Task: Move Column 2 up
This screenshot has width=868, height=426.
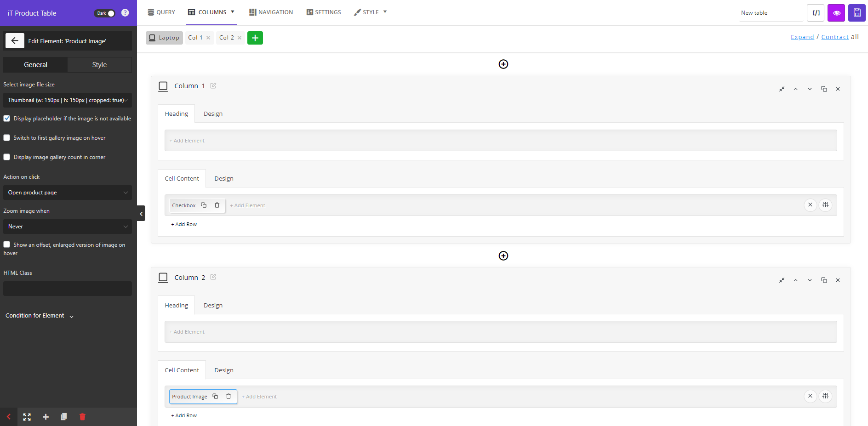Action: pyautogui.click(x=795, y=280)
